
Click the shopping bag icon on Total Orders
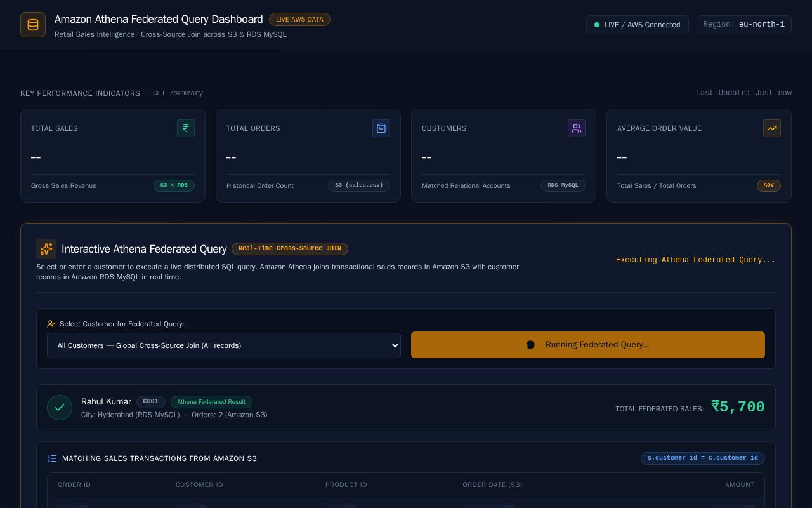(381, 128)
